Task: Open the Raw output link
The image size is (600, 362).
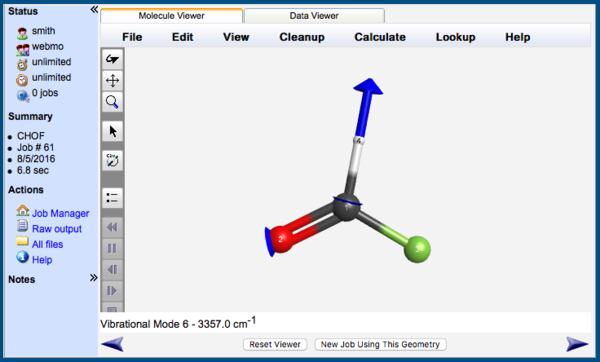Action: coord(57,229)
